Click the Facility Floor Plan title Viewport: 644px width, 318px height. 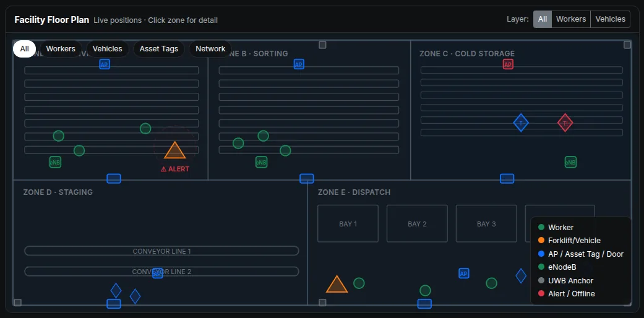[52, 20]
